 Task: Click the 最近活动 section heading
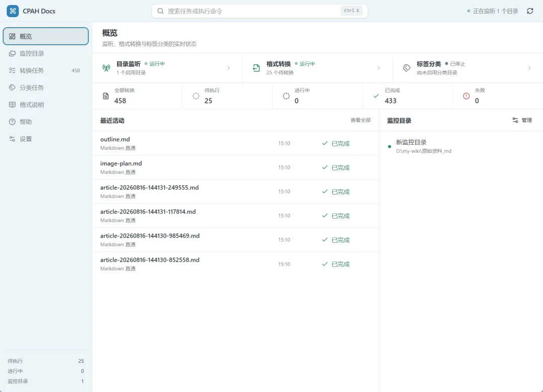[x=112, y=121]
